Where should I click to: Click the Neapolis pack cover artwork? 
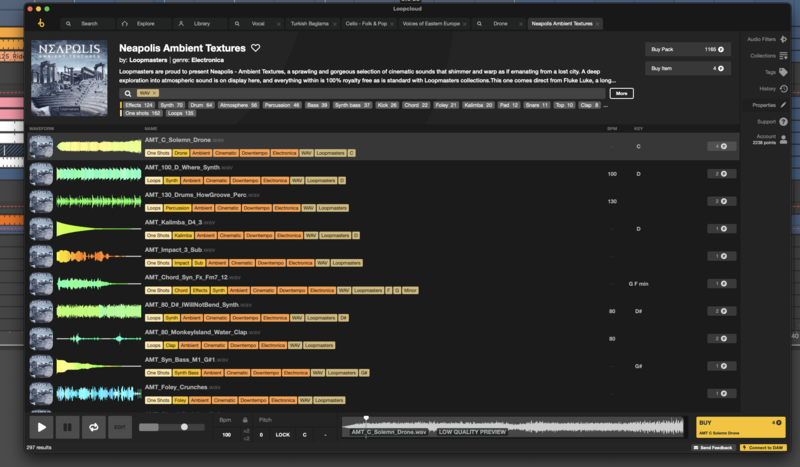coord(69,78)
